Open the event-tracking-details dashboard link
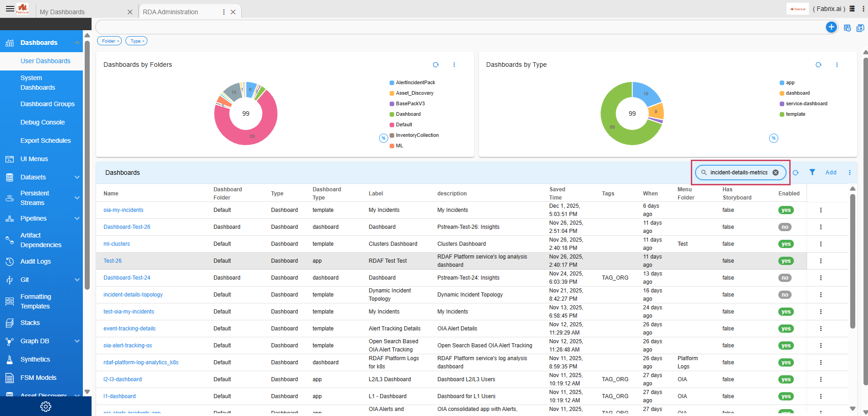The width and height of the screenshot is (868, 416). coord(130,329)
